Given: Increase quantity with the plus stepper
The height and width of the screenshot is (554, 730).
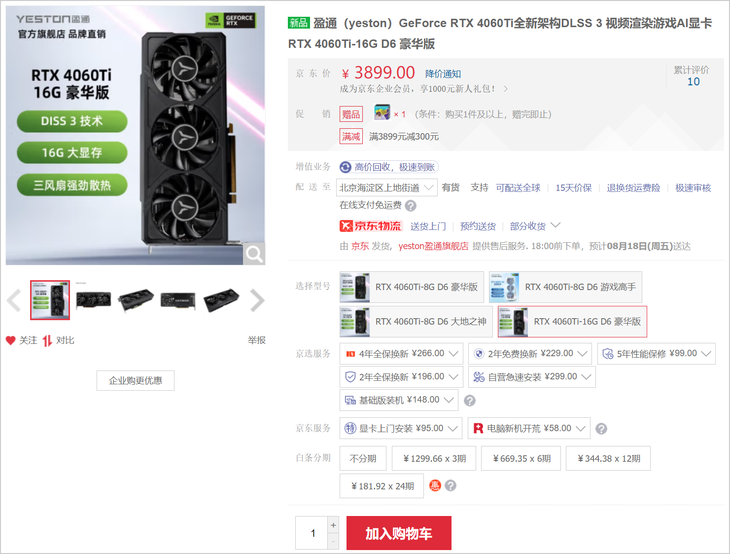Looking at the screenshot, I should click(333, 525).
